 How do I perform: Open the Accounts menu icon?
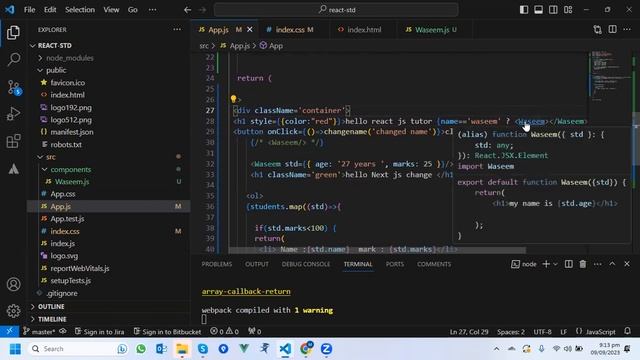(x=13, y=284)
